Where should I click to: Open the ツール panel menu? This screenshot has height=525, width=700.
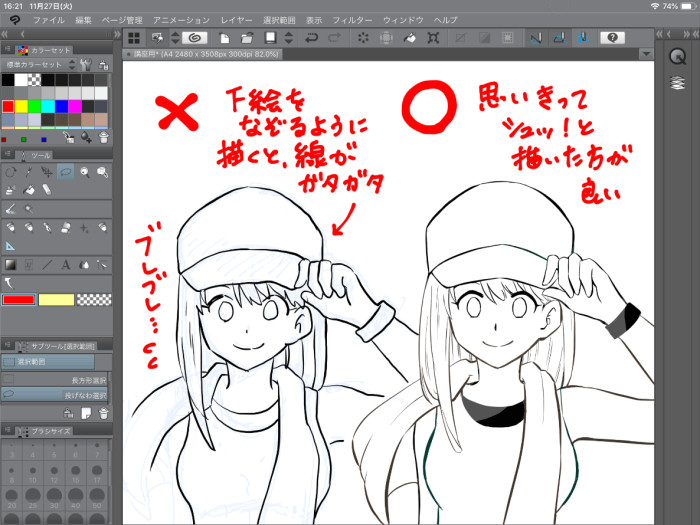tap(7, 154)
